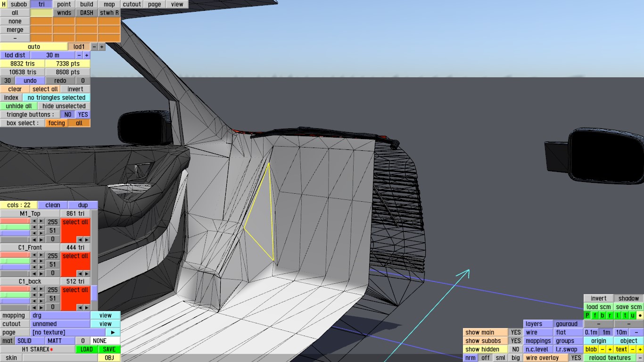
Task: Set box select mode to all
Action: [79, 123]
